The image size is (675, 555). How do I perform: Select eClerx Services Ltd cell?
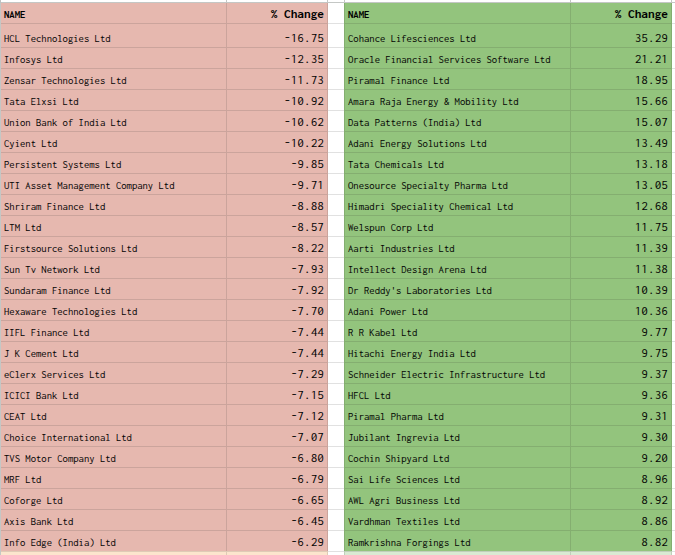[x=113, y=375]
